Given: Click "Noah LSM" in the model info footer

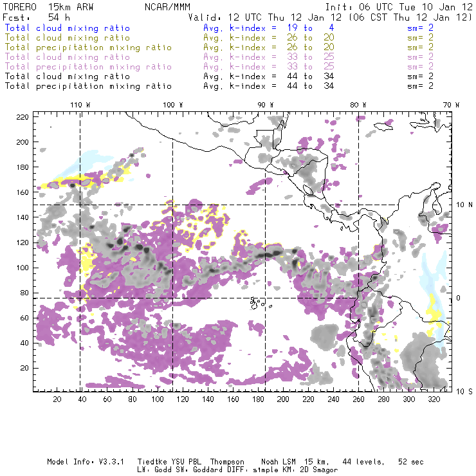Looking at the screenshot, I should 279,462.
